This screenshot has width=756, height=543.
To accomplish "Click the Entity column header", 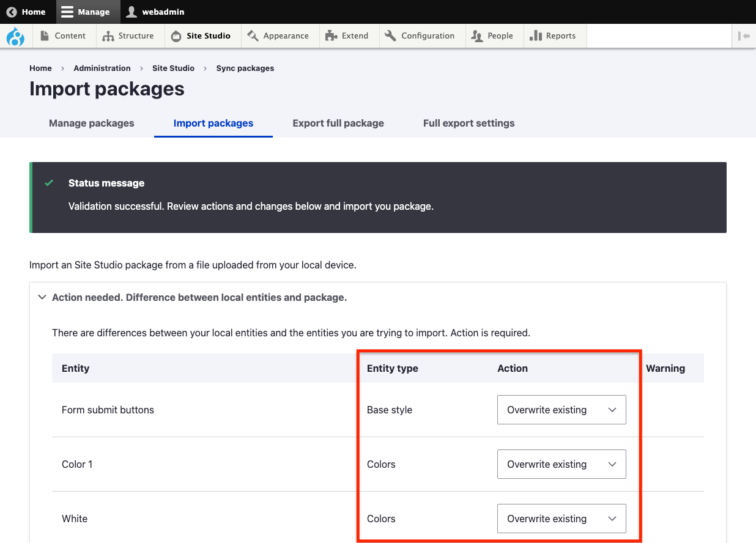I will (x=76, y=368).
